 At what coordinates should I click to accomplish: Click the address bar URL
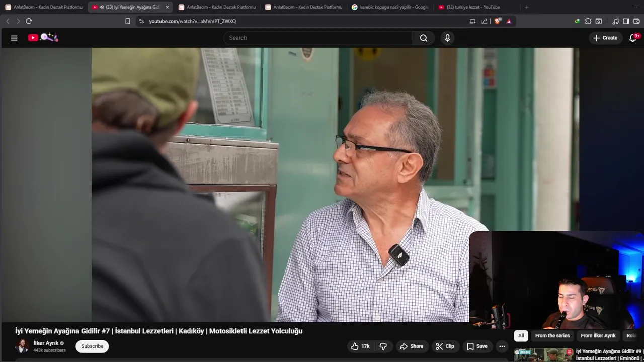(193, 21)
